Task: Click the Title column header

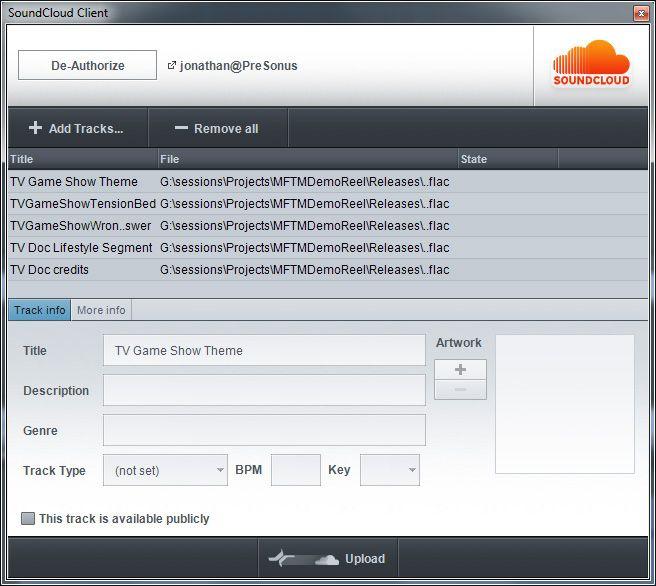Action: point(83,159)
